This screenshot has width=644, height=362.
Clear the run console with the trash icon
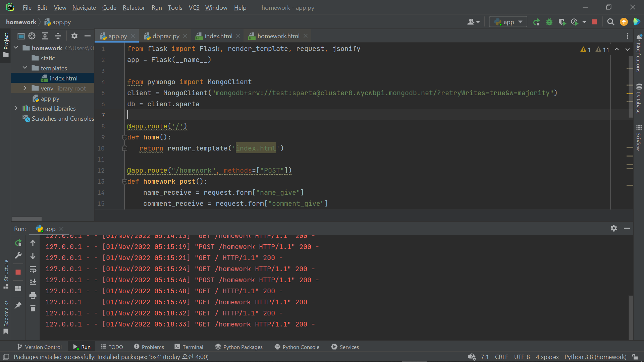coord(33,308)
